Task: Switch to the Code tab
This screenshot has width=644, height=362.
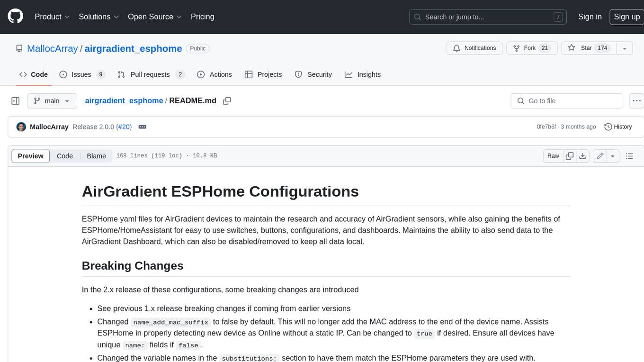Action: click(x=33, y=74)
